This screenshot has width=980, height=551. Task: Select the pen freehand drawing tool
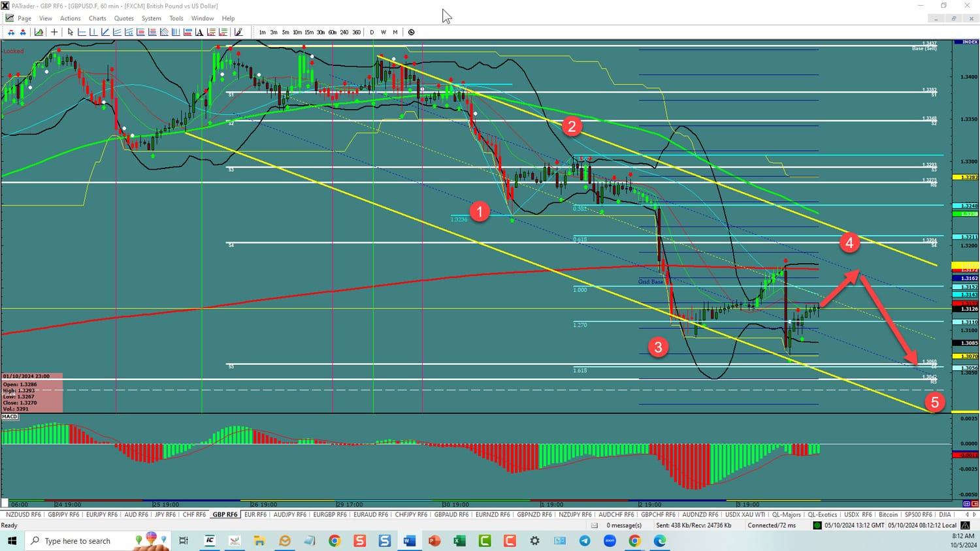pyautogui.click(x=238, y=32)
